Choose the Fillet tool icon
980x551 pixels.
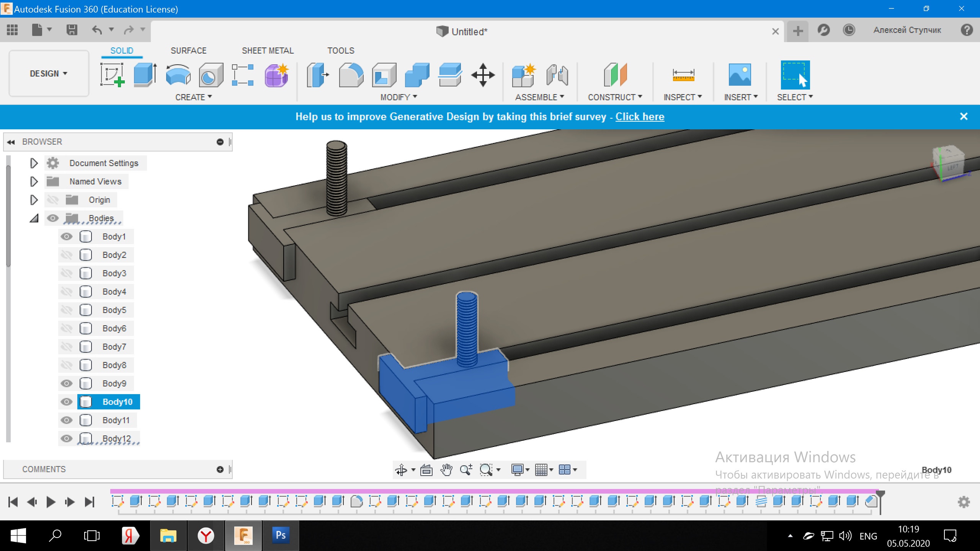click(x=351, y=75)
